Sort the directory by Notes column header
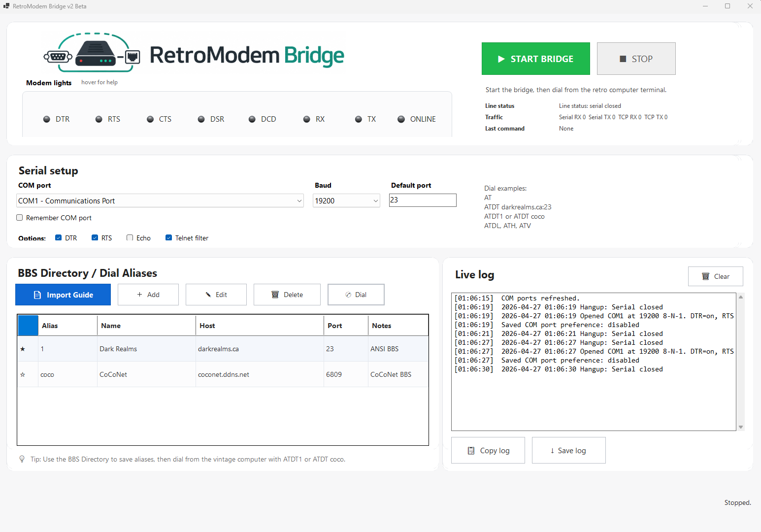Screen dimensions: 761x532 coord(398,326)
